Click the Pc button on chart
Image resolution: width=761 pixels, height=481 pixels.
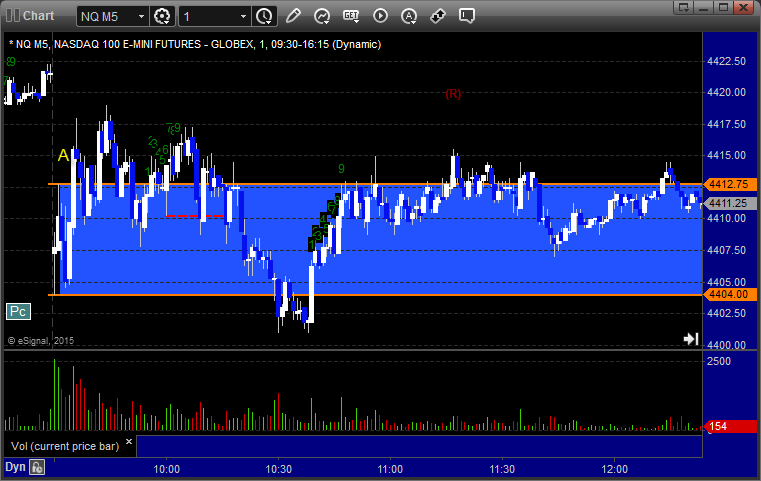click(x=18, y=312)
